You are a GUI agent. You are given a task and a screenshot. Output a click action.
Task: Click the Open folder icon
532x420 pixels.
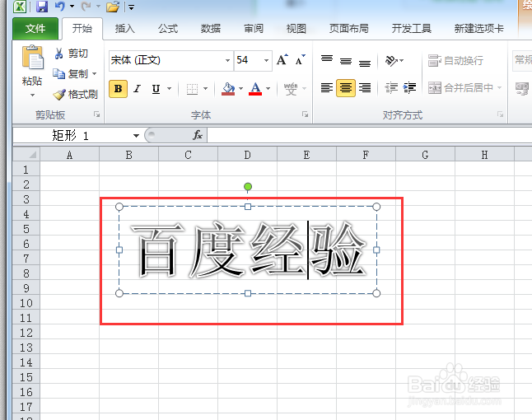[x=113, y=7]
